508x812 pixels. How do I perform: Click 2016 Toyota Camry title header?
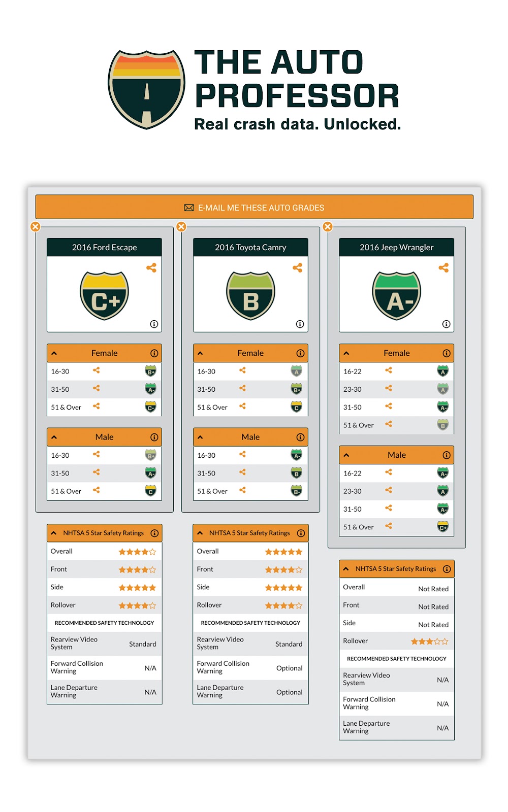[x=250, y=247]
